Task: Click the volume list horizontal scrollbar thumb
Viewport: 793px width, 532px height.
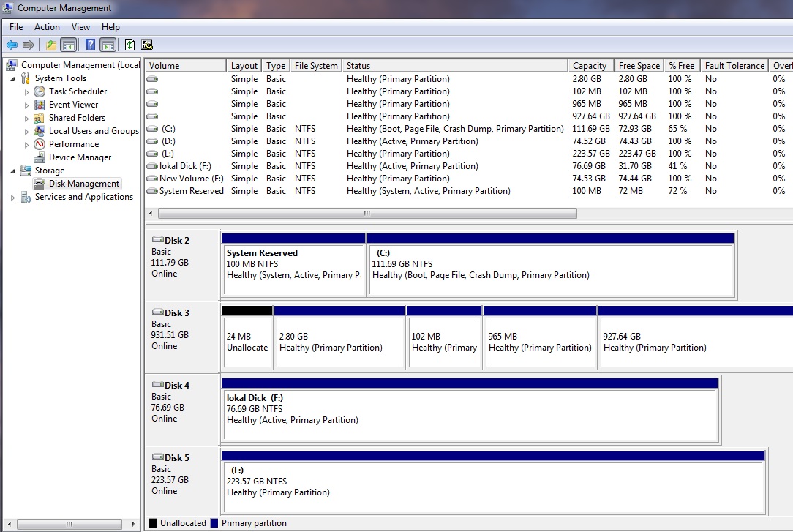Action: [367, 214]
